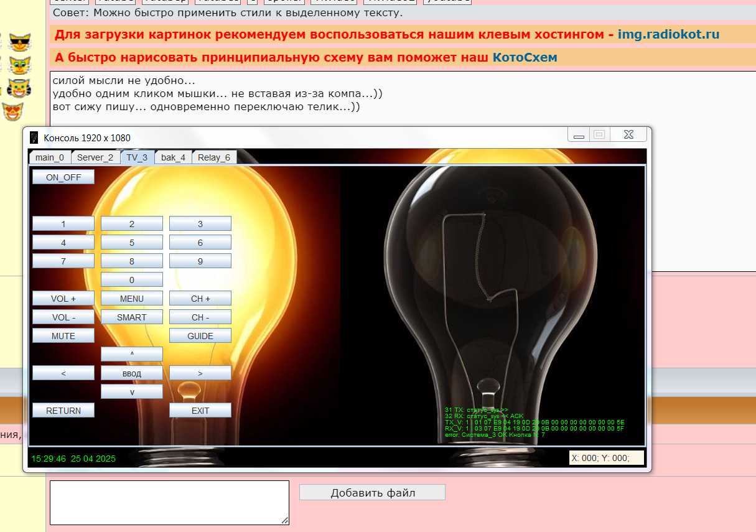The height and width of the screenshot is (532, 756).
Task: Click the Добавить файл button
Action: (372, 493)
